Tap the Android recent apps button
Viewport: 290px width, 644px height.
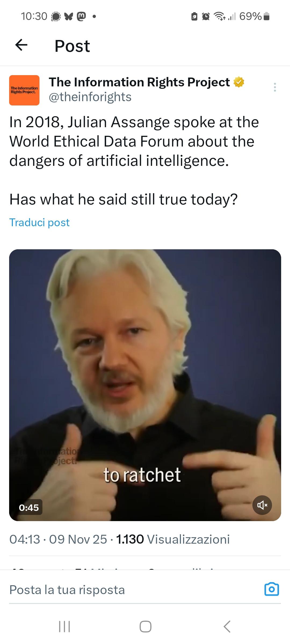64,627
